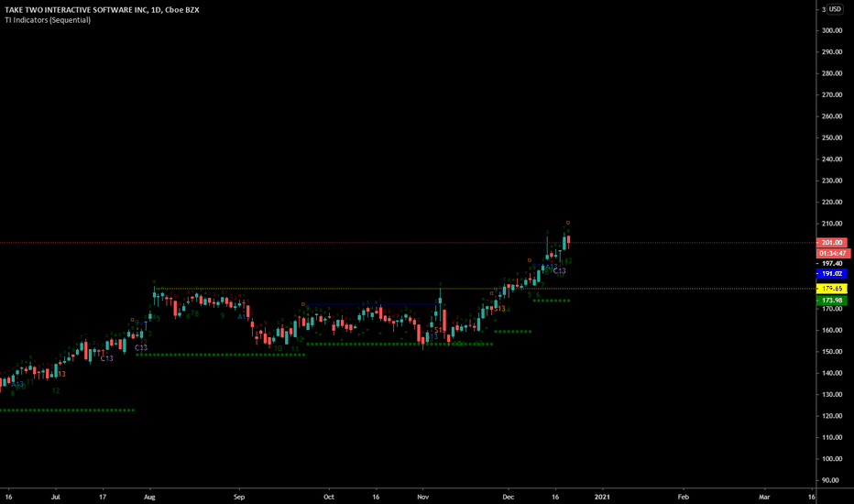Click the Feb label on time axis
The image size is (854, 504).
683,497
